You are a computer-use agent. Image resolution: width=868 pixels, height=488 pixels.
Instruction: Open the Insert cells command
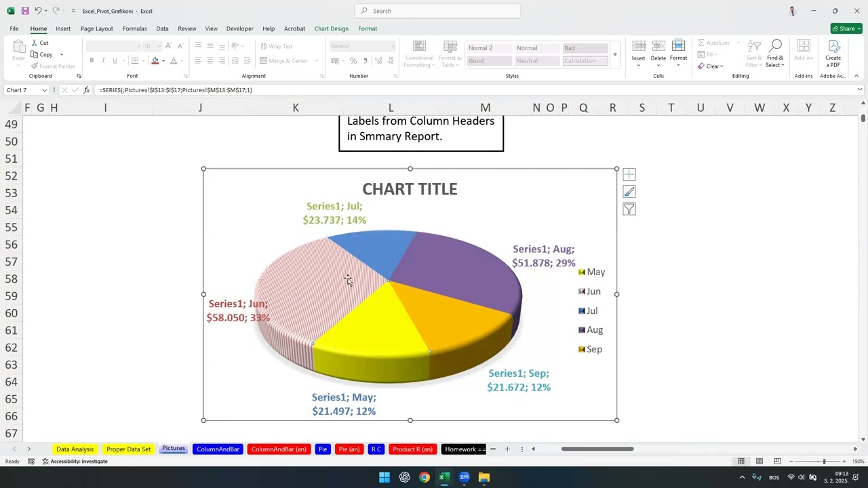click(x=639, y=51)
